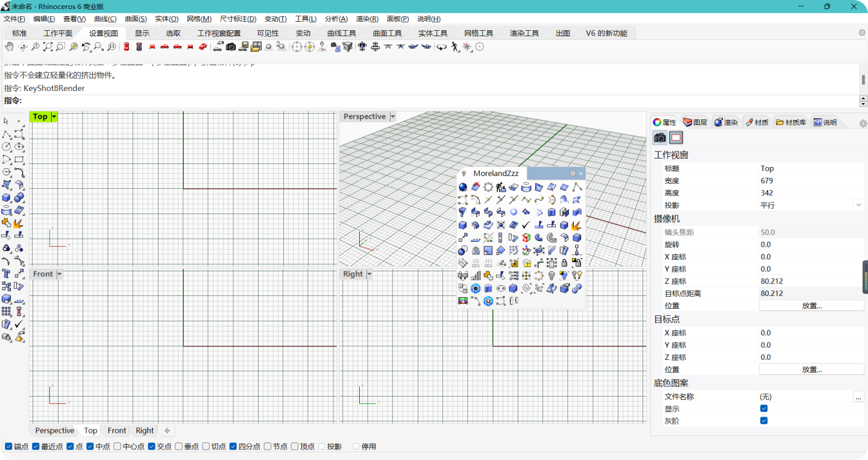Select the Rectangle tool in left sidebar
The image size is (868, 460).
19,160
